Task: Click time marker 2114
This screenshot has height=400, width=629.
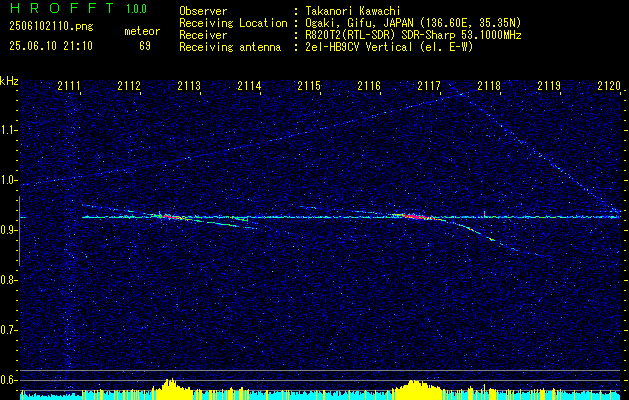Action: [x=249, y=86]
